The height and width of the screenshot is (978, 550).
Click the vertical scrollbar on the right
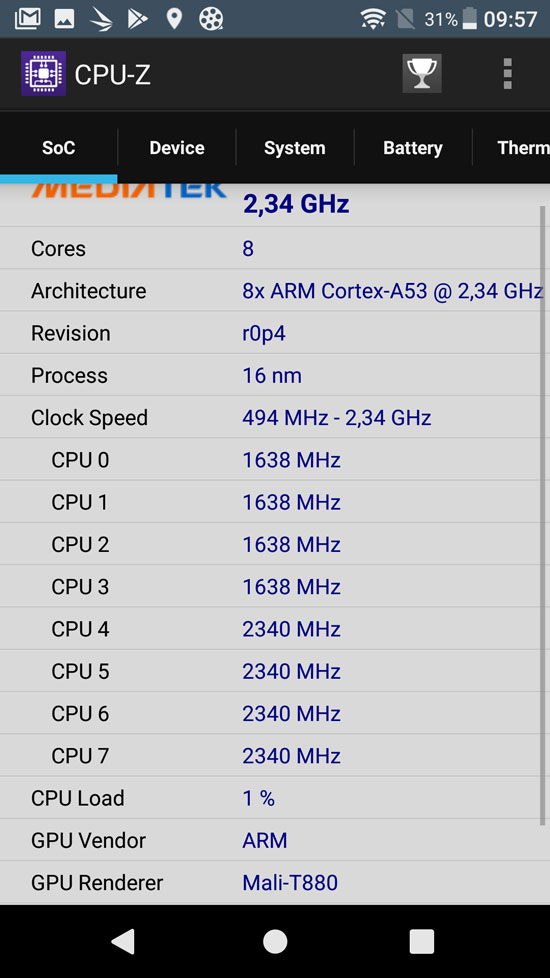pyautogui.click(x=543, y=515)
